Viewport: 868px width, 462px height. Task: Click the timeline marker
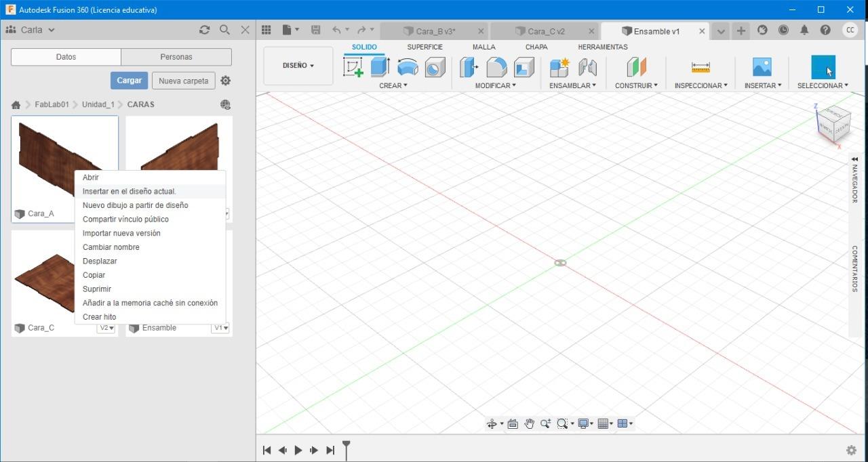[347, 449]
